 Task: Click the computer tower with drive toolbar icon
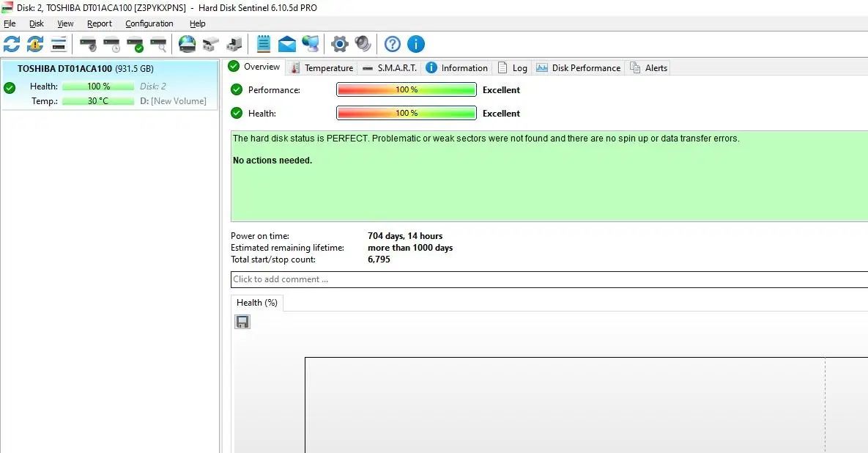[234, 44]
